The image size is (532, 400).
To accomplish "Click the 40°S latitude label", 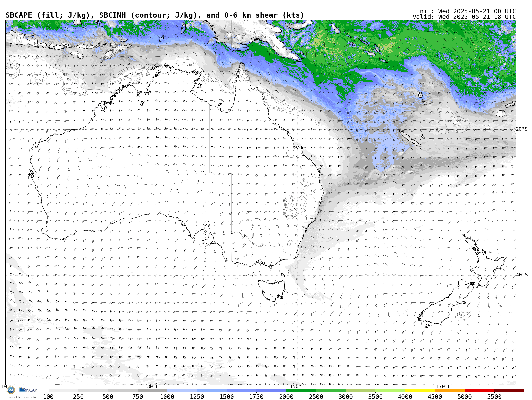I will tap(522, 275).
